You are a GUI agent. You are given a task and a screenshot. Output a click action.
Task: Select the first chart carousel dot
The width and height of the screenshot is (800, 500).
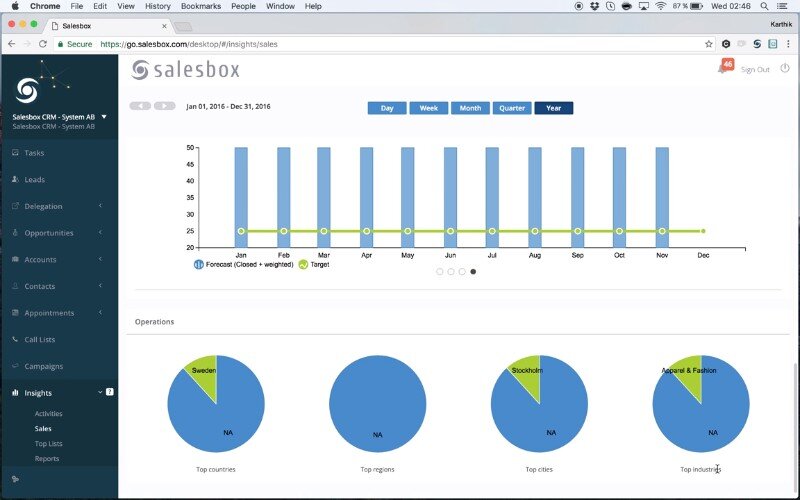pyautogui.click(x=440, y=271)
